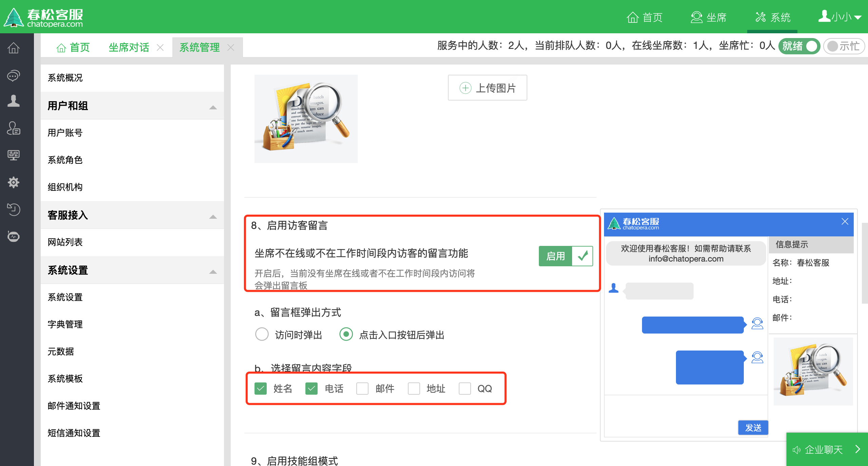868x466 pixels.
Task: Open the settings gear icon in sidebar
Action: tap(14, 182)
